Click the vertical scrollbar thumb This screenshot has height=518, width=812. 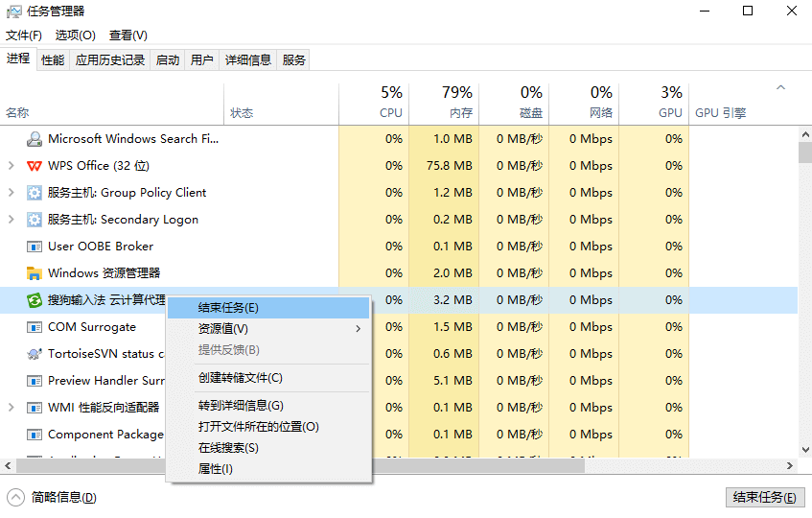[x=805, y=153]
